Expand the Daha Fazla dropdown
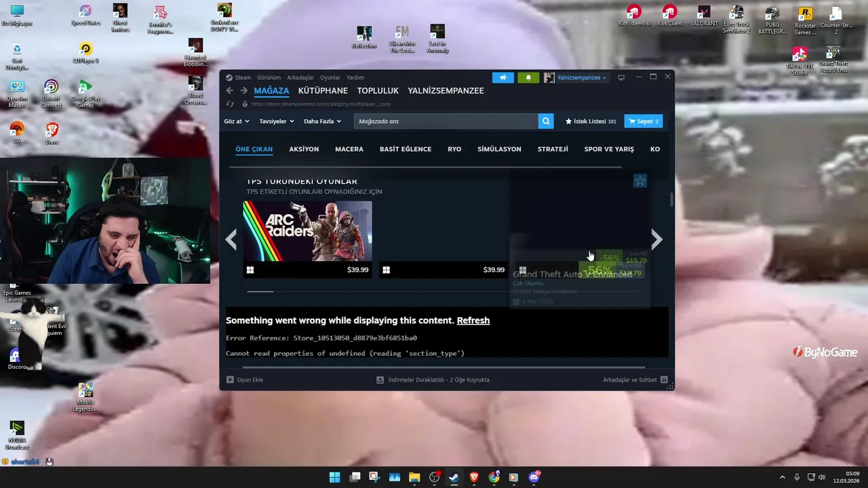Viewport: 868px width, 488px height. (322, 121)
